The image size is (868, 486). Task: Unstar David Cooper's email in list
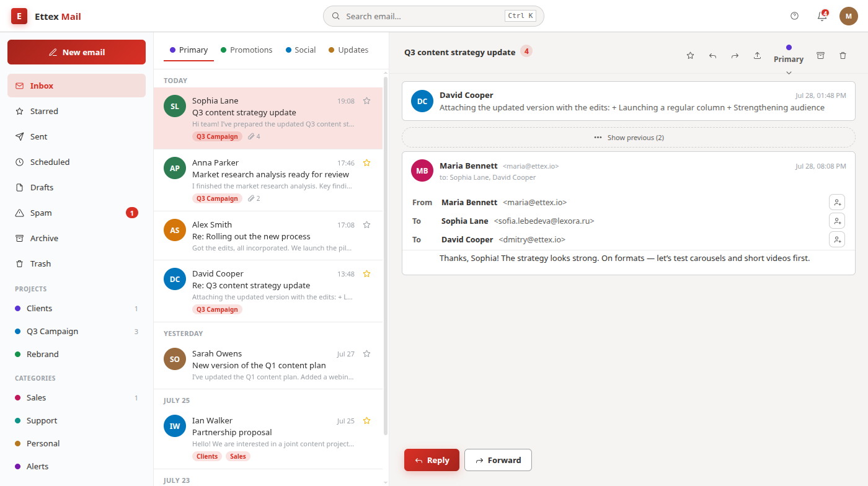click(x=366, y=273)
